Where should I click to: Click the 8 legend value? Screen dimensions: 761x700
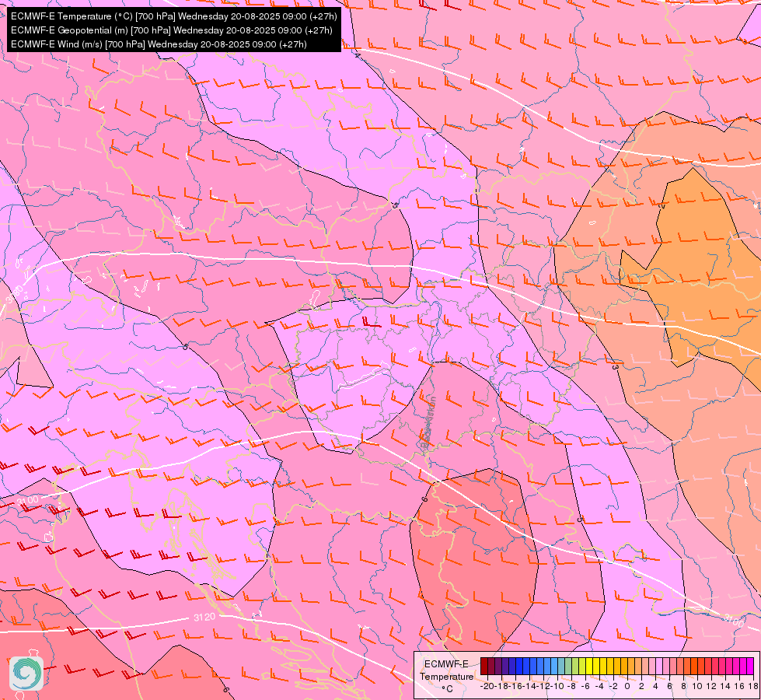(x=683, y=687)
